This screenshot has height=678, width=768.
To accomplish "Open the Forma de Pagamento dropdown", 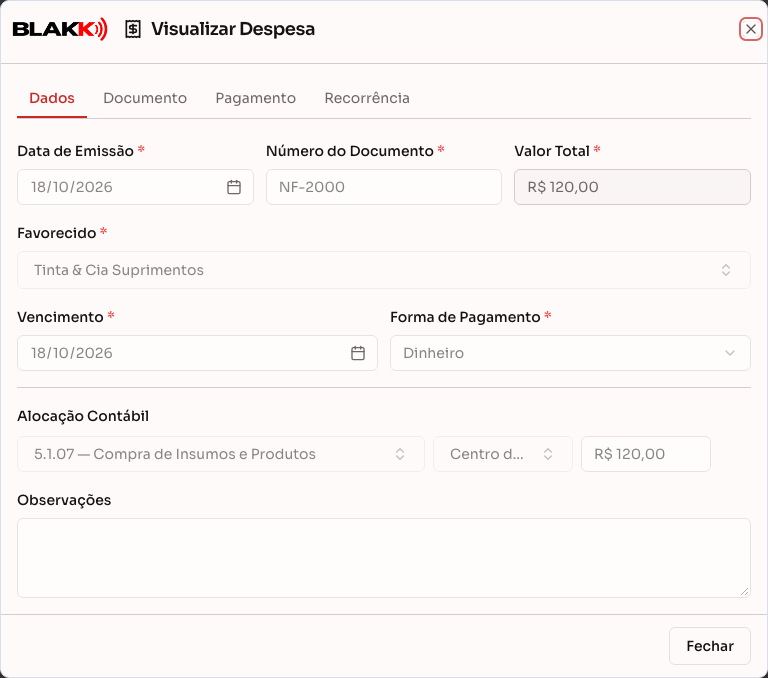I will pos(570,353).
